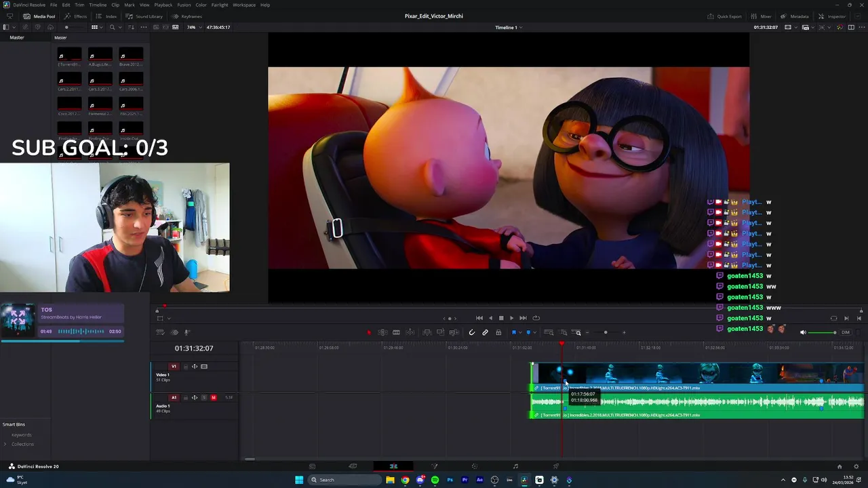Expand the Collections smart bin
This screenshot has width=868, height=488.
[x=5, y=444]
